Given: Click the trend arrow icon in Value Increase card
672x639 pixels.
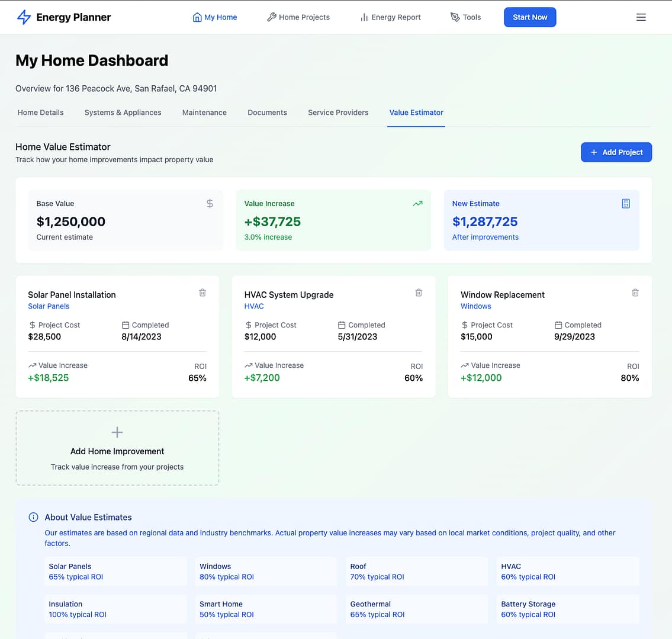Looking at the screenshot, I should pyautogui.click(x=417, y=204).
